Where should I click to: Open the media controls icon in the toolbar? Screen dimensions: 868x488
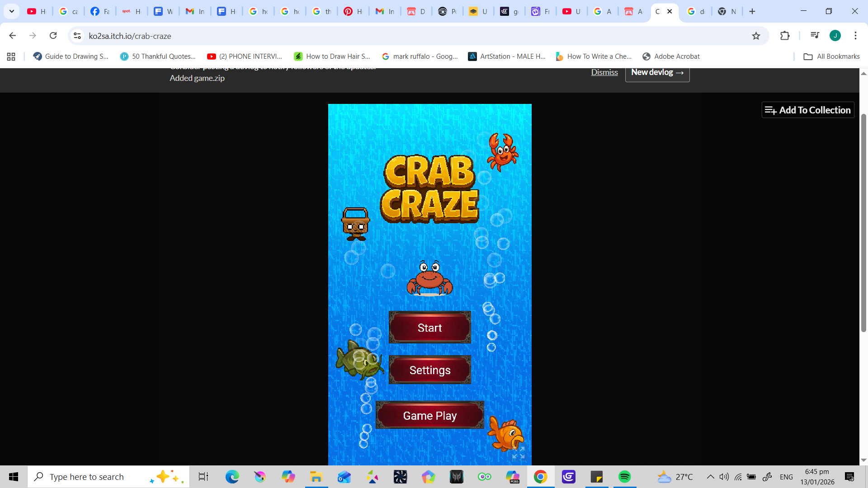815,35
